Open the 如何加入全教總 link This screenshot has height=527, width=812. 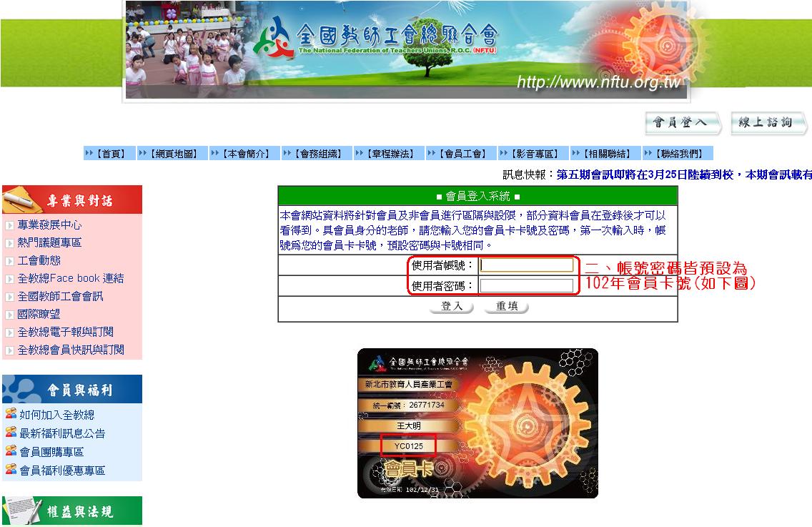pyautogui.click(x=57, y=415)
